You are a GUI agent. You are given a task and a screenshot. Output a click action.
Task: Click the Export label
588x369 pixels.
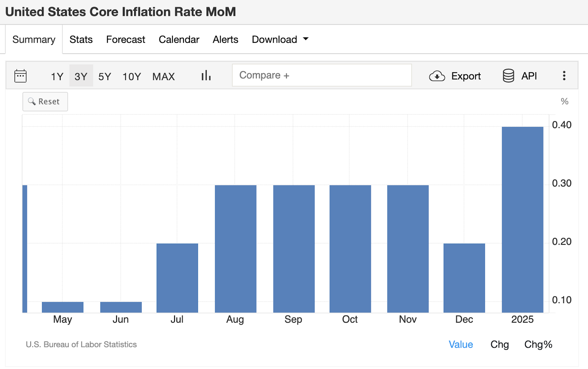pyautogui.click(x=466, y=76)
